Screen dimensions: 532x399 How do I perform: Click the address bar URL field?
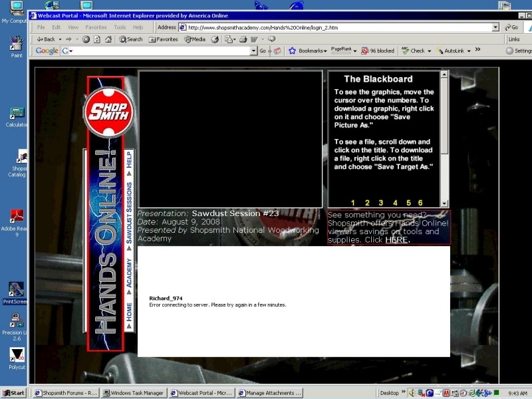pos(339,27)
